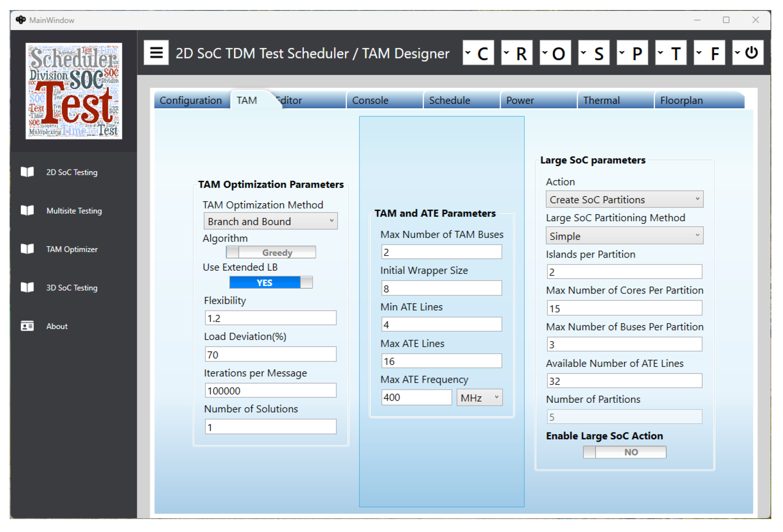783x532 pixels.
Task: Click the Number of Solutions field
Action: coord(270,427)
